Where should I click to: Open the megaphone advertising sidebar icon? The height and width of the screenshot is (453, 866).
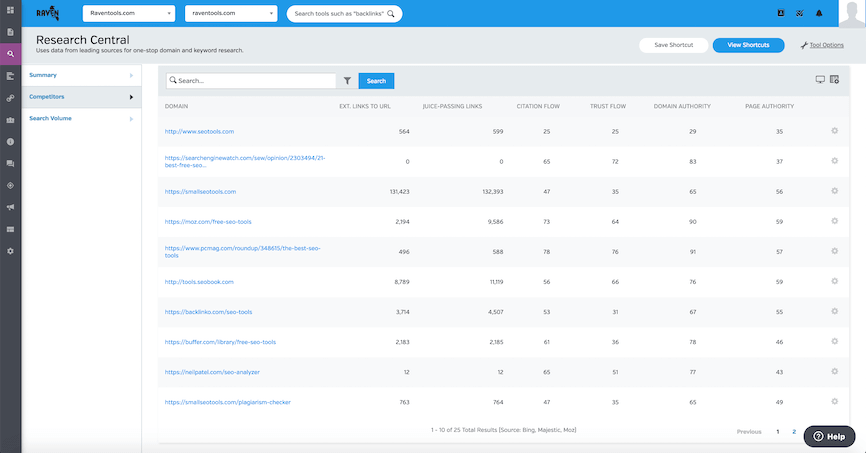[x=10, y=207]
